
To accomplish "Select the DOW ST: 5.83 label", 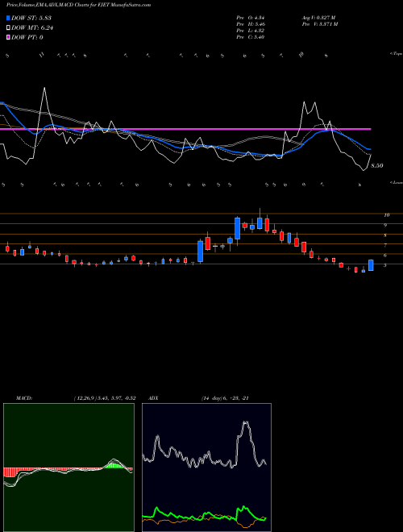I will pos(31,18).
